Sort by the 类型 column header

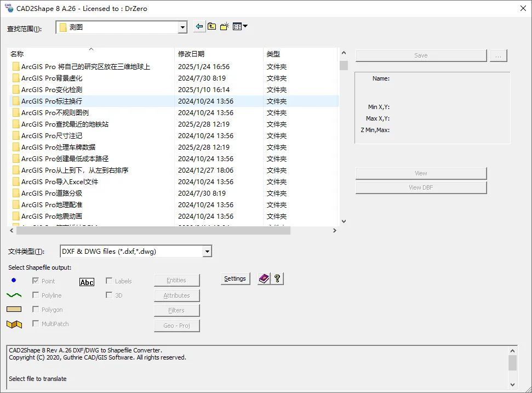(300, 54)
